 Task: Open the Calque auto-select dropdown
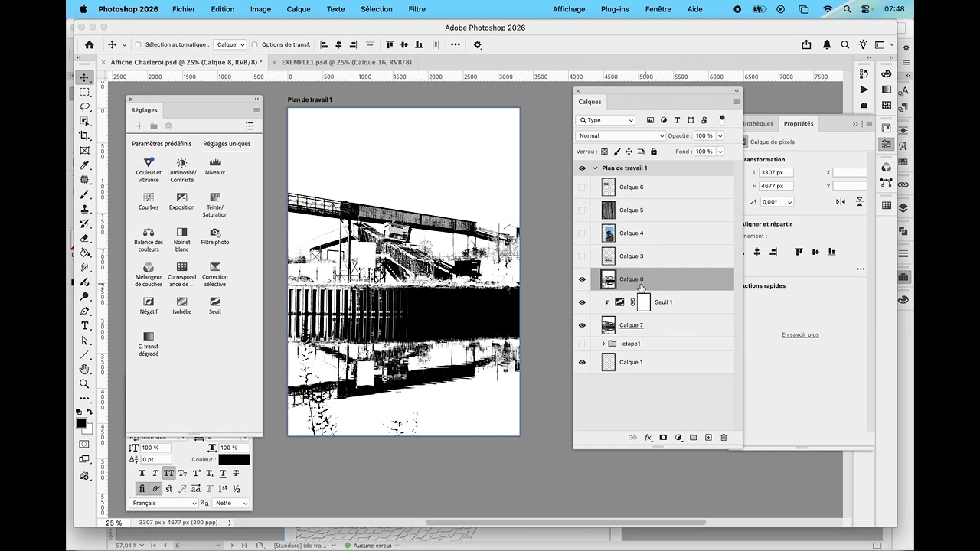tap(230, 45)
